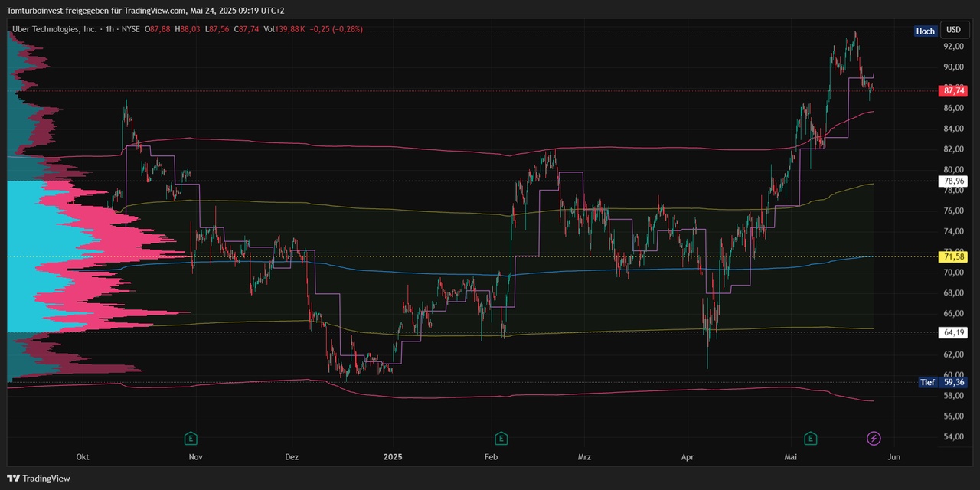Click the change value −0,25 (−0,28%)

pos(336,29)
